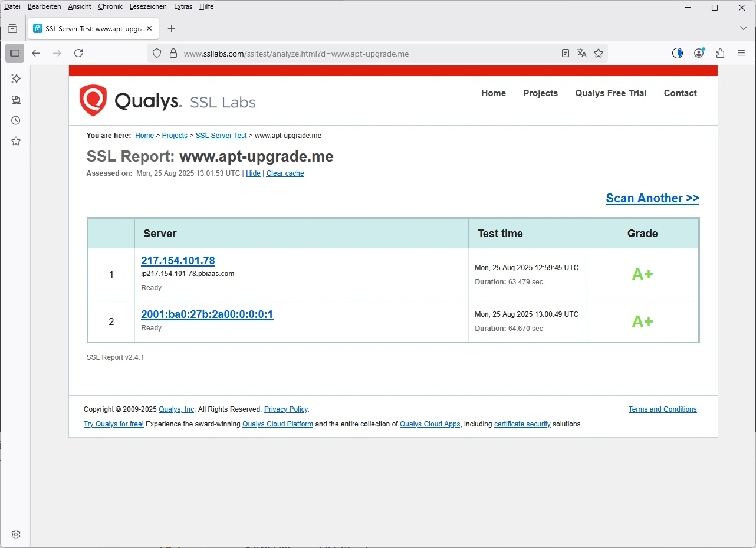The width and height of the screenshot is (756, 548).
Task: Open the Firefox View icon beside the tab
Action: pos(12,28)
